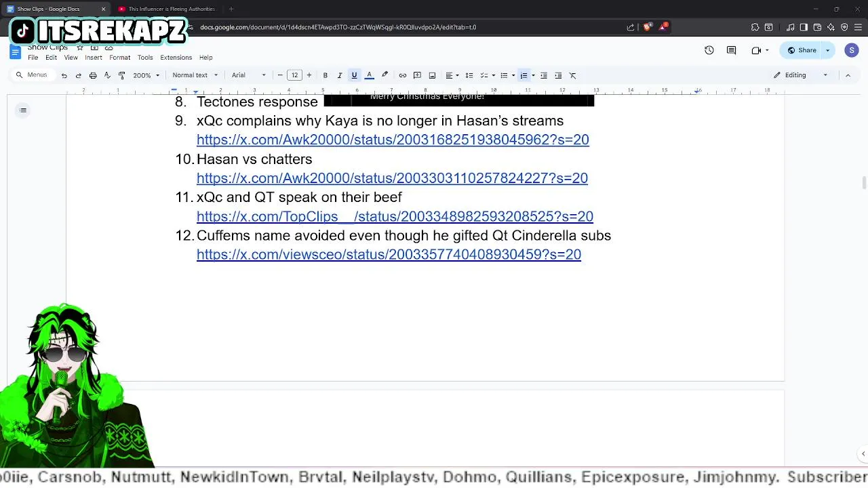Open the Normal text style dropdown

(195, 75)
